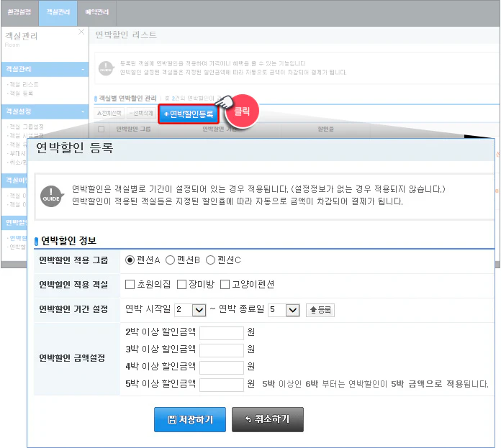Open 객실 리스트 in the sidebar

[x=24, y=84]
